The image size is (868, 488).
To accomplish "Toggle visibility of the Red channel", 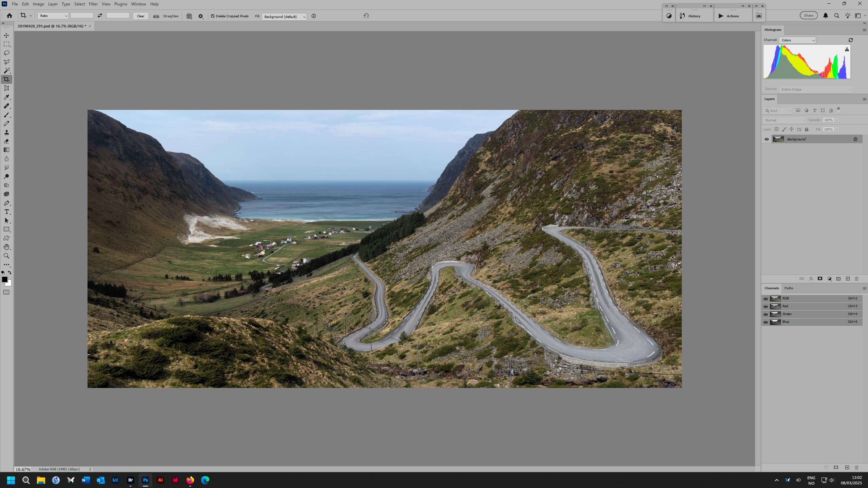I will coord(765,306).
